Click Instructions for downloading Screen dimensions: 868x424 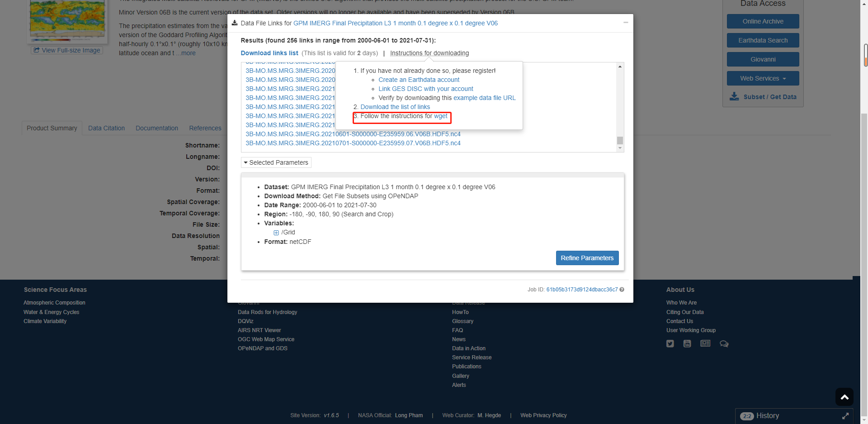(429, 53)
